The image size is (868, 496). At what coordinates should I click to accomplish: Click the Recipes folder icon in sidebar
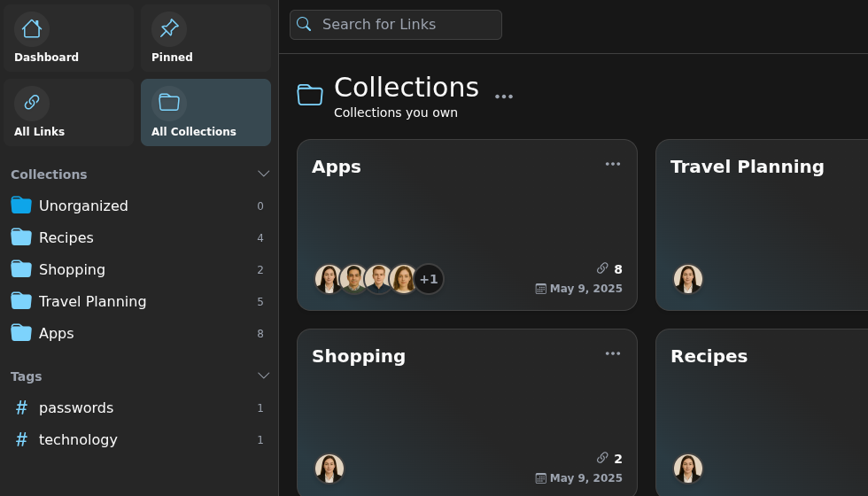(x=21, y=237)
